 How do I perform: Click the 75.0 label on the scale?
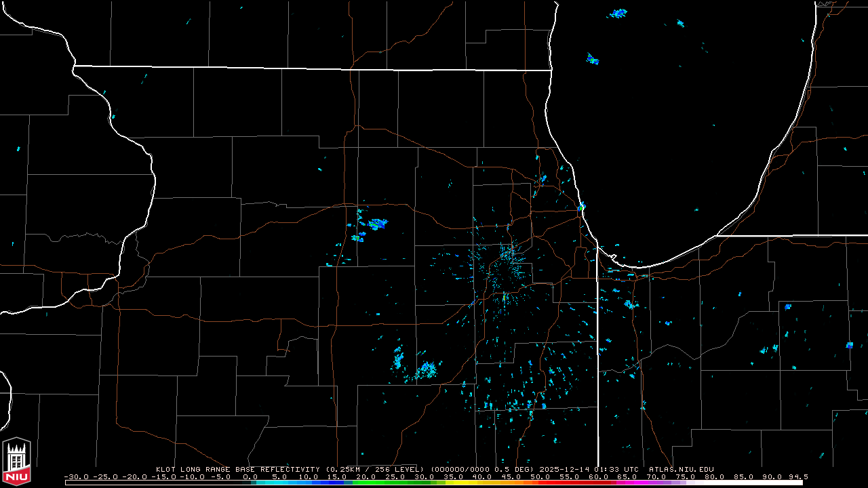pyautogui.click(x=686, y=476)
